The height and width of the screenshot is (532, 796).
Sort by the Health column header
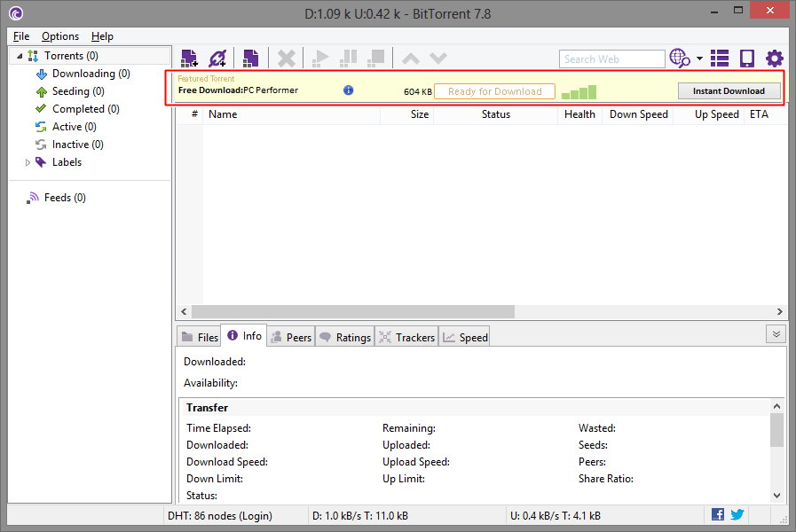tap(579, 114)
